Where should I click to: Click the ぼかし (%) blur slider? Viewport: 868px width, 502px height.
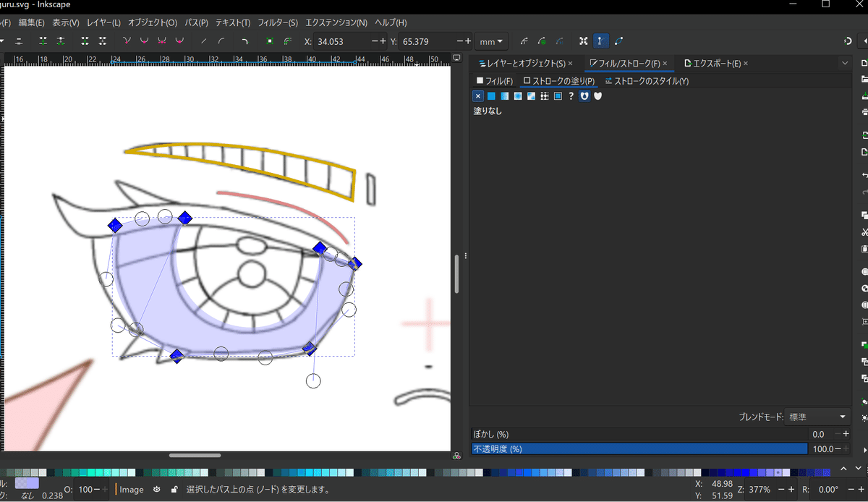tap(639, 434)
